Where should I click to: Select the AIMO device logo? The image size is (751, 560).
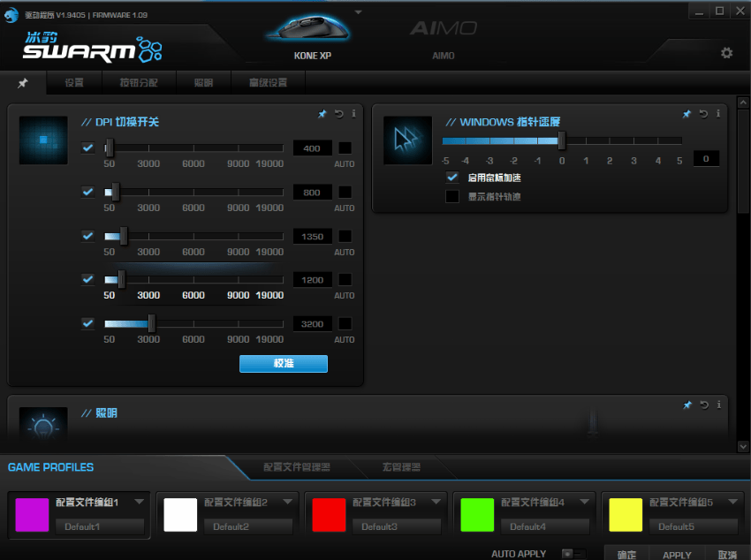point(444,28)
